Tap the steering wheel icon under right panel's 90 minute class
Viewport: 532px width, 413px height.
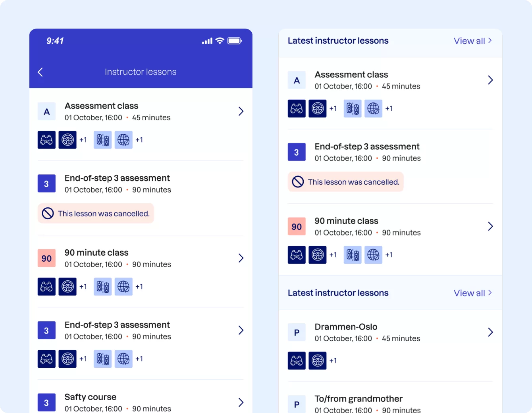(318, 255)
